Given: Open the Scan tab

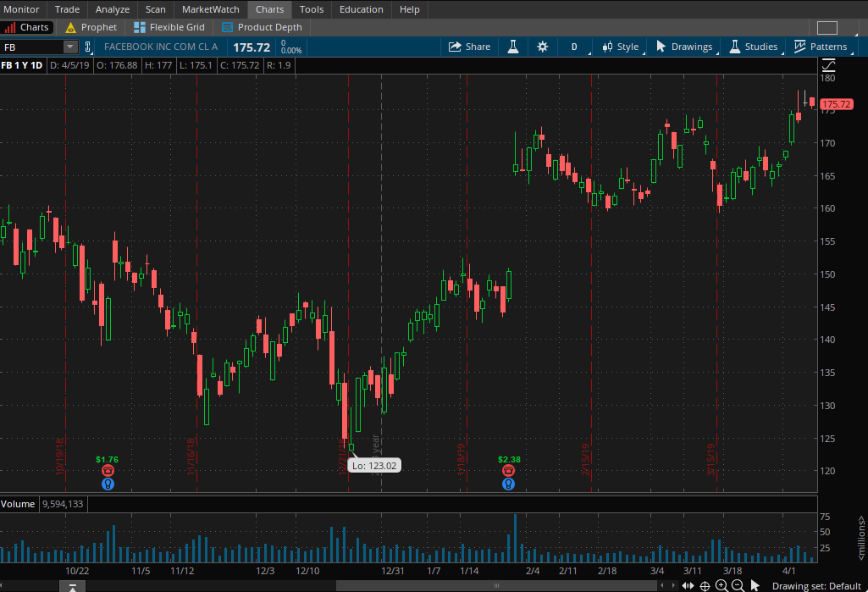Looking at the screenshot, I should (156, 9).
